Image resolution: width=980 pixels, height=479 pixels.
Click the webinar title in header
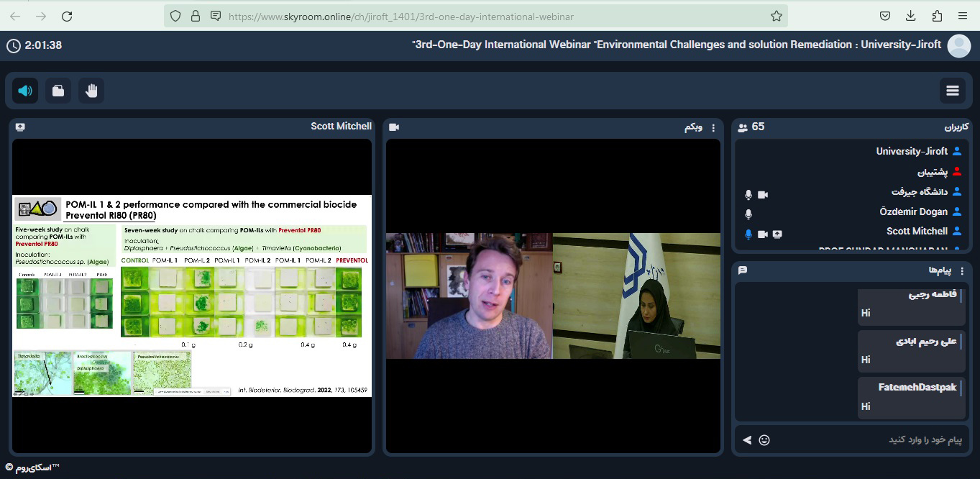click(677, 45)
